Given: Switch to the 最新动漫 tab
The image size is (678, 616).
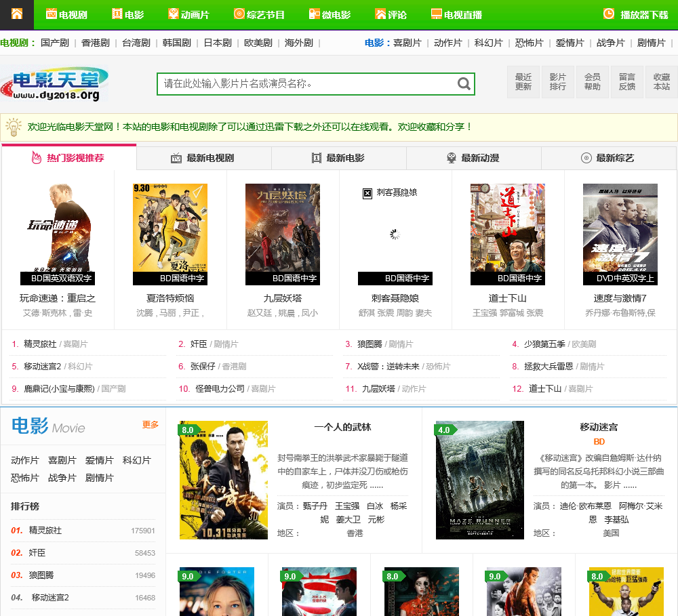Looking at the screenshot, I should 473,158.
